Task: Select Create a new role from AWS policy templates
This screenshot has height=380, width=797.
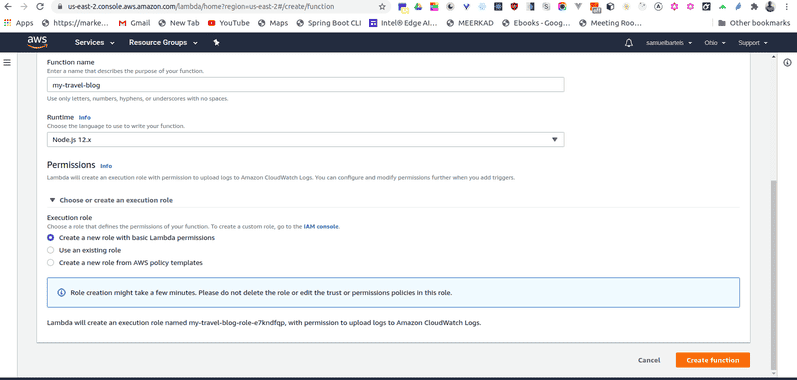Action: pos(50,263)
